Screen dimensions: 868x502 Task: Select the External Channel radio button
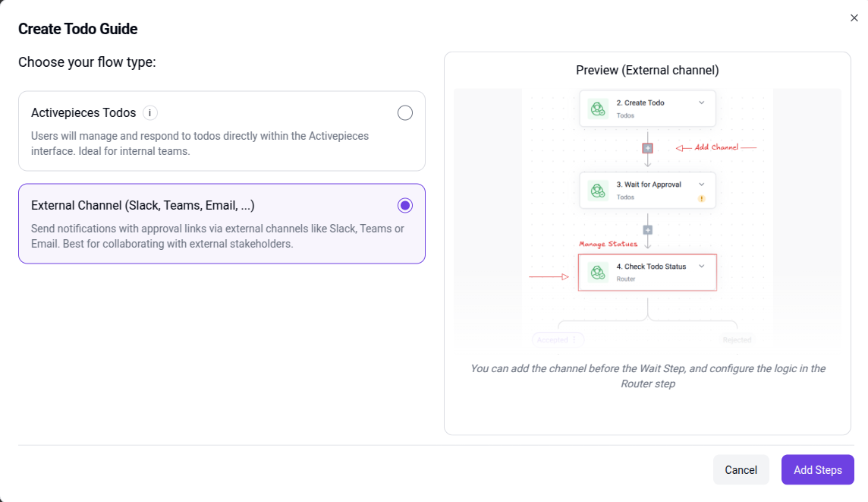(404, 206)
